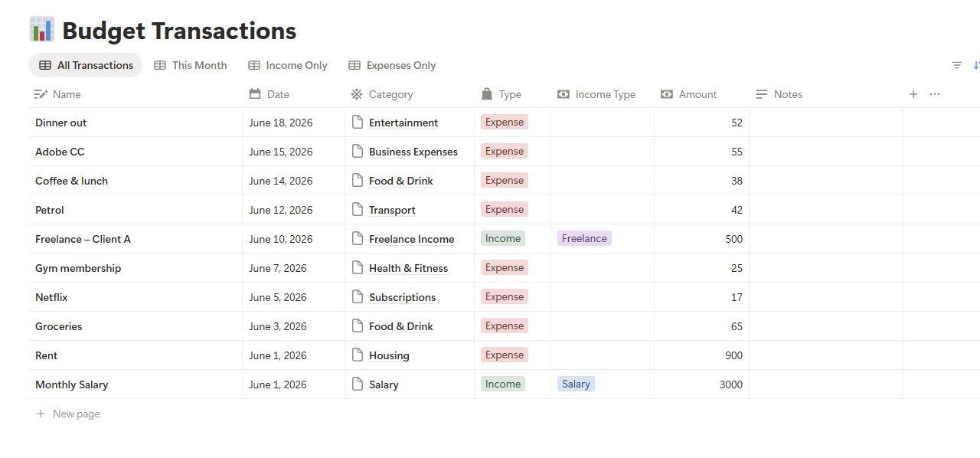Viewport: 980px width, 458px height.
Task: Click the money icon in Income Type header
Action: [563, 94]
